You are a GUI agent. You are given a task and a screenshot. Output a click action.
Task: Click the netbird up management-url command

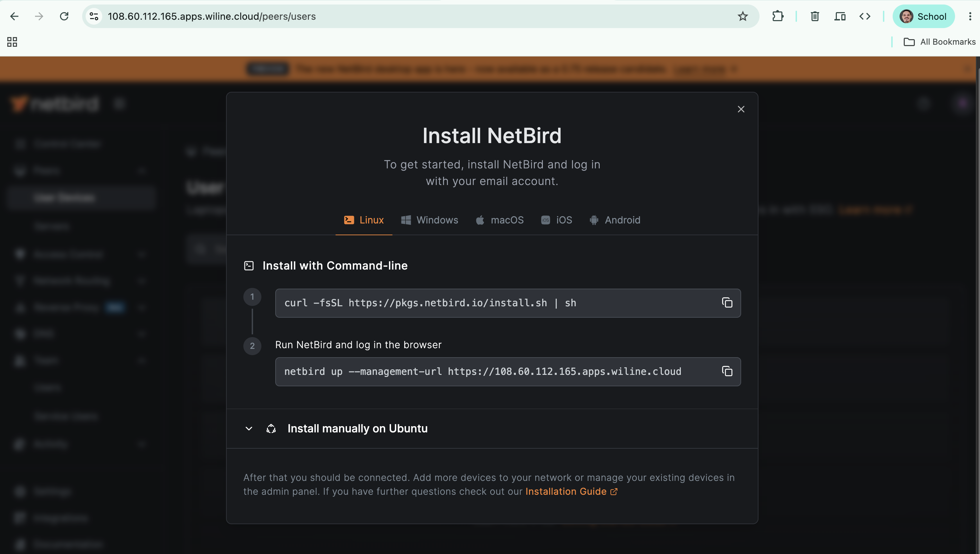pos(483,371)
